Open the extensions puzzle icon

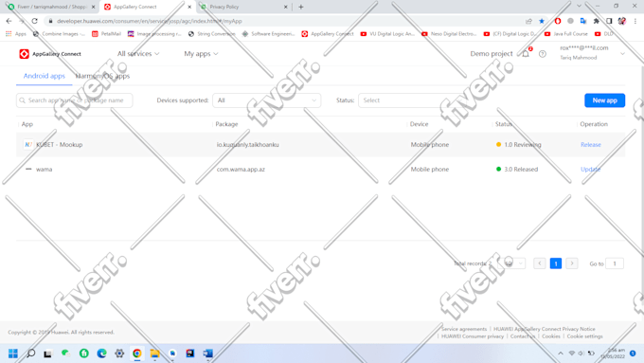[x=596, y=21]
